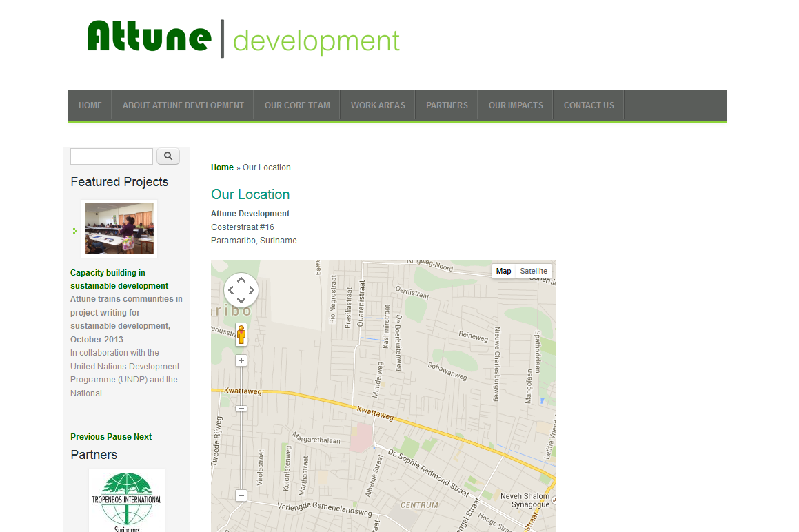The width and height of the screenshot is (799, 532).
Task: Pan the map left with the arrow control
Action: tap(230, 289)
